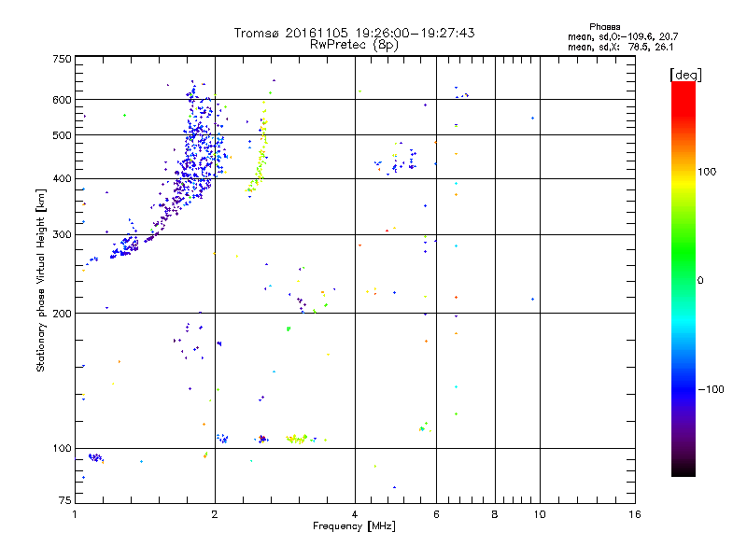Screen dimensions: 747x560
Task: Click the x-axis tick label '4'
Action: click(355, 514)
